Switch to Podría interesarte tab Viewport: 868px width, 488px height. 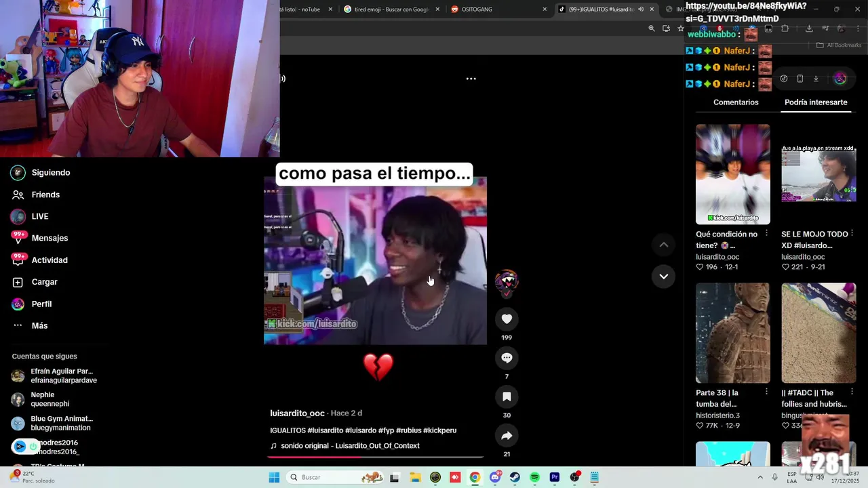coord(816,102)
